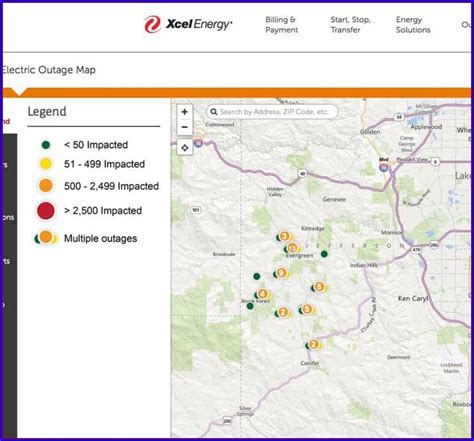This screenshot has height=441, width=474.
Task: Click the '500 - 2,499 Impacted' legend text
Action: [111, 186]
